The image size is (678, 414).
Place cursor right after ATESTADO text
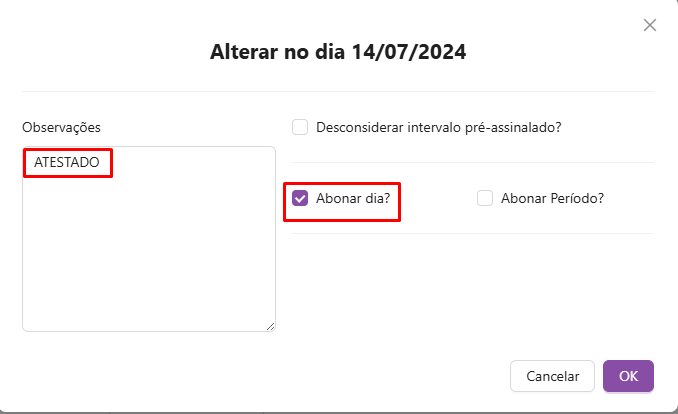101,161
